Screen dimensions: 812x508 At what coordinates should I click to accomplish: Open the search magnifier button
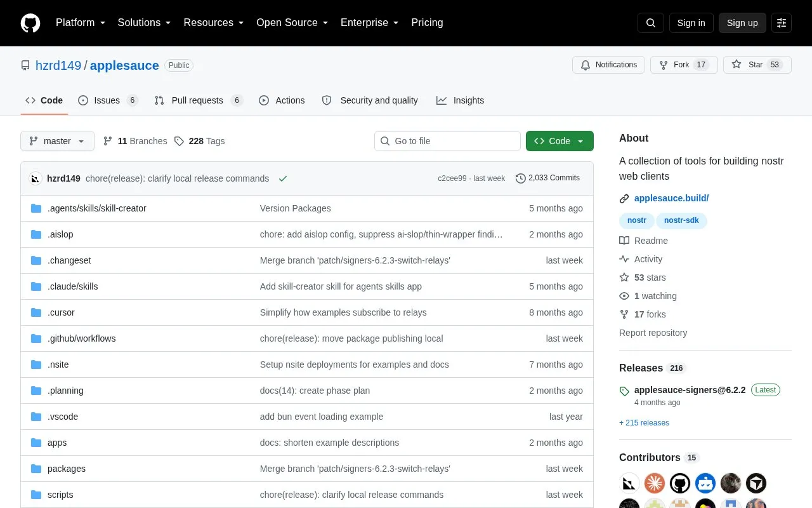(651, 23)
